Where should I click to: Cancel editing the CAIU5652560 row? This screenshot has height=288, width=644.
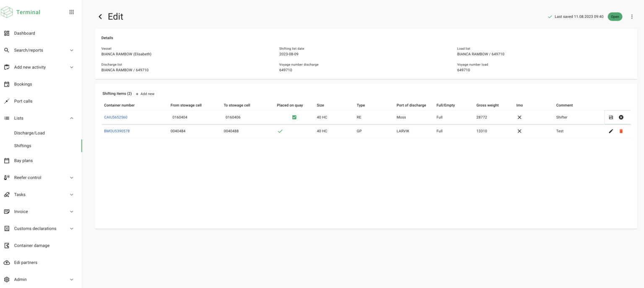[x=621, y=117]
